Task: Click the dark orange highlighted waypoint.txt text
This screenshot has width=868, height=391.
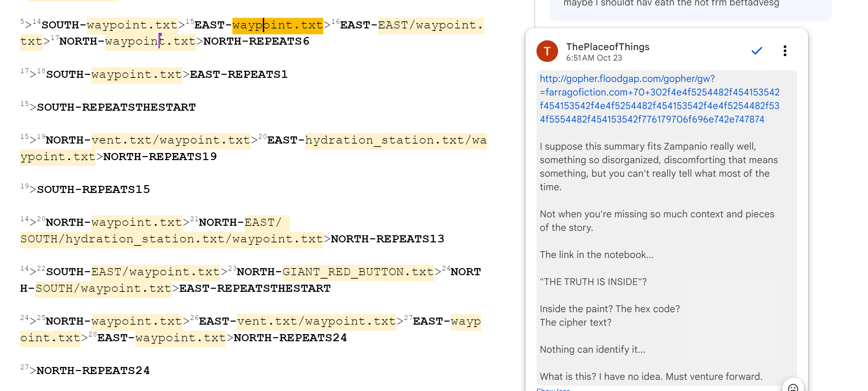Action: point(277,25)
